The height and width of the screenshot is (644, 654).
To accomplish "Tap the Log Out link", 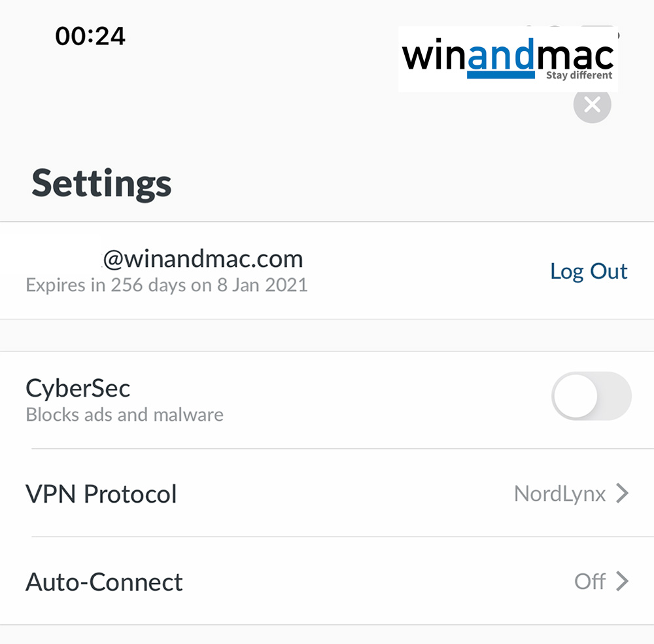I will point(589,271).
